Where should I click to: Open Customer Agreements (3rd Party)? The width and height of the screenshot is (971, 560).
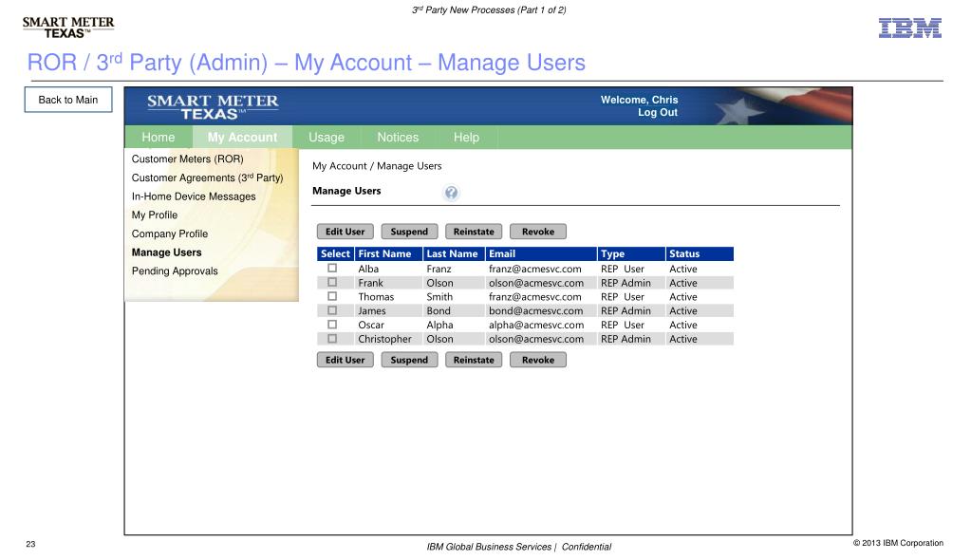pyautogui.click(x=208, y=177)
